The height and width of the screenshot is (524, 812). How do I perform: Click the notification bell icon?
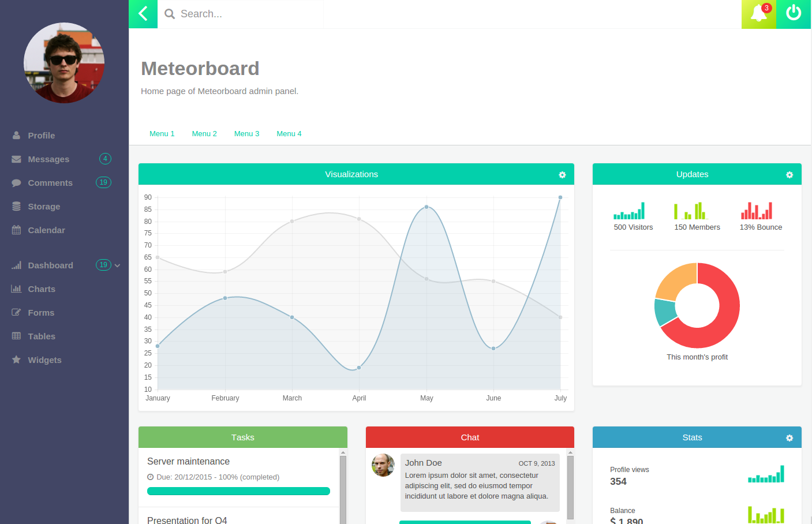758,14
